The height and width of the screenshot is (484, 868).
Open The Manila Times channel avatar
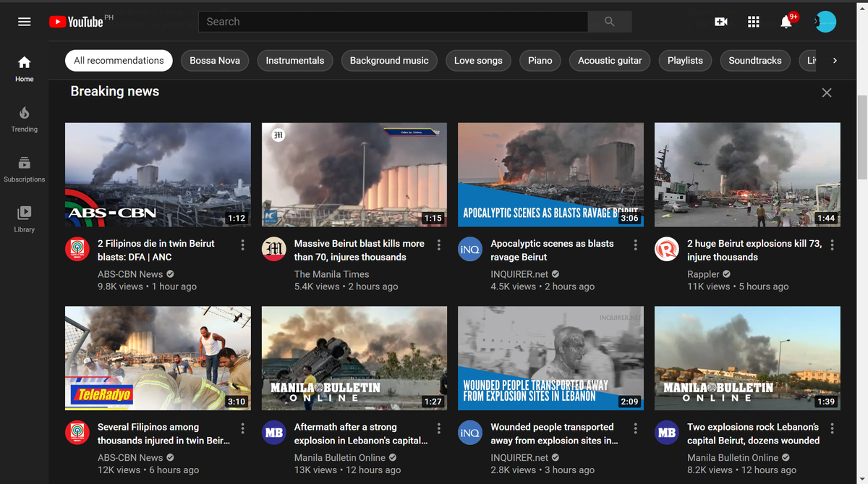pos(274,249)
